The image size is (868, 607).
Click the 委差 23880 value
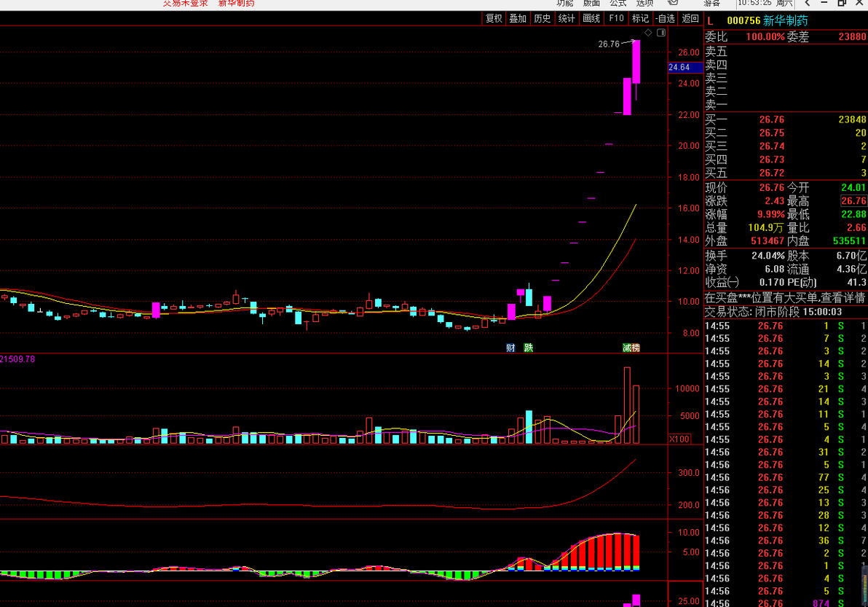click(x=852, y=37)
